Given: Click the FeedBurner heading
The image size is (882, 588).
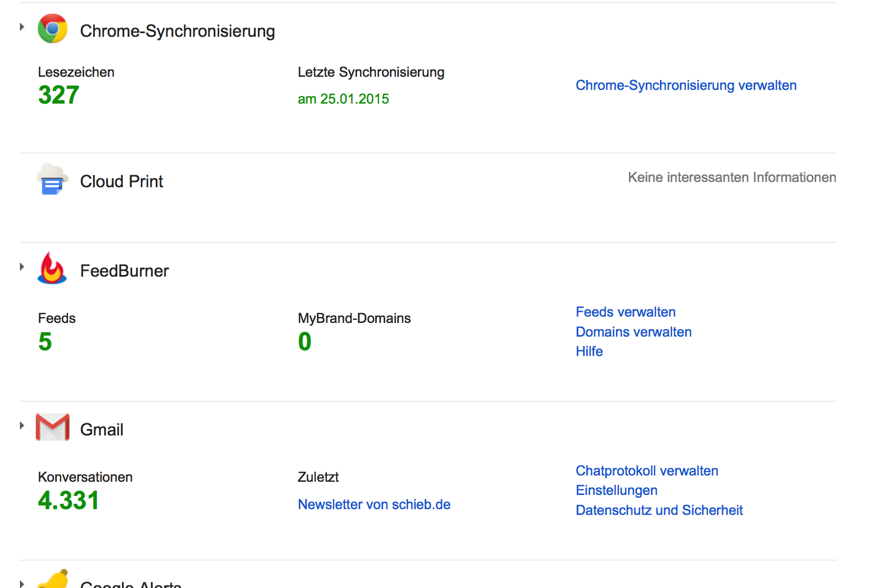Looking at the screenshot, I should click(x=124, y=271).
